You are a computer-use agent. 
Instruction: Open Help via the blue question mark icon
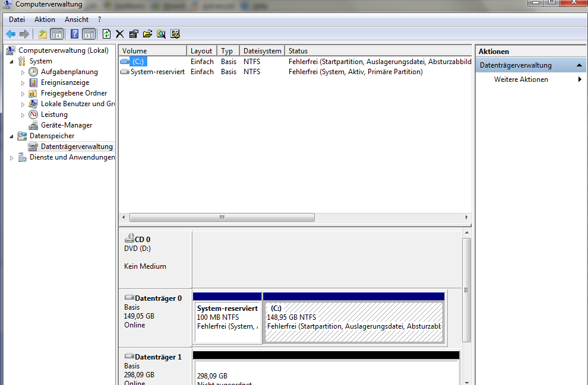tap(75, 34)
